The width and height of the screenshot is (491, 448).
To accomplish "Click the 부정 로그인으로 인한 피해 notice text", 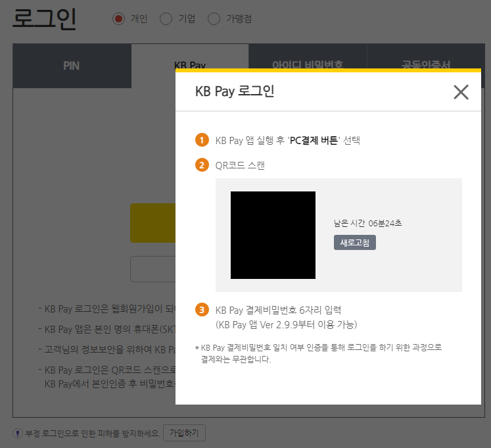I will pyautogui.click(x=93, y=434).
